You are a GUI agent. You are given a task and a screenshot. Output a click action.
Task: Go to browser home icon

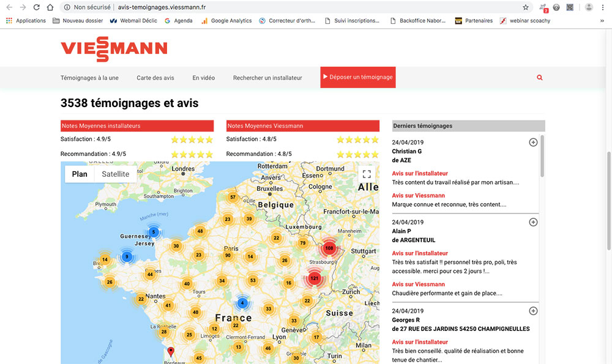[50, 7]
